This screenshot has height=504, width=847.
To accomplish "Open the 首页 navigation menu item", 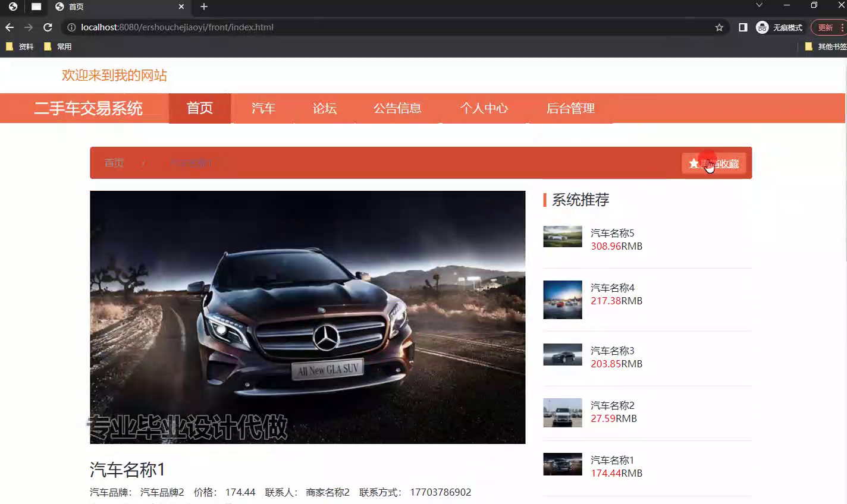I will (x=200, y=108).
